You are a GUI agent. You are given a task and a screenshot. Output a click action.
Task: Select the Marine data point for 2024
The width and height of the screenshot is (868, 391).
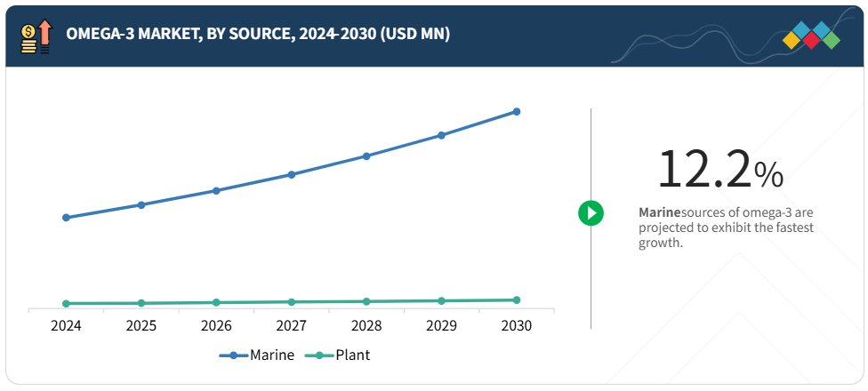point(67,218)
